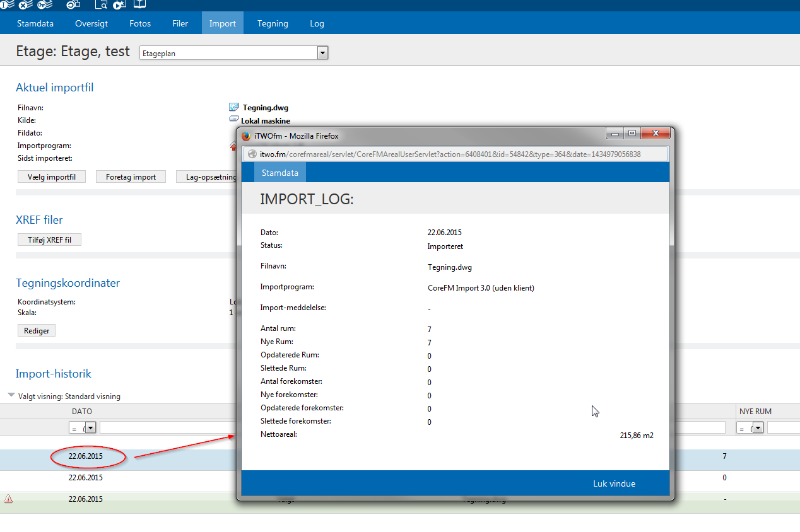
Task: Click the document search icon in toolbar
Action: pyautogui.click(x=101, y=4)
